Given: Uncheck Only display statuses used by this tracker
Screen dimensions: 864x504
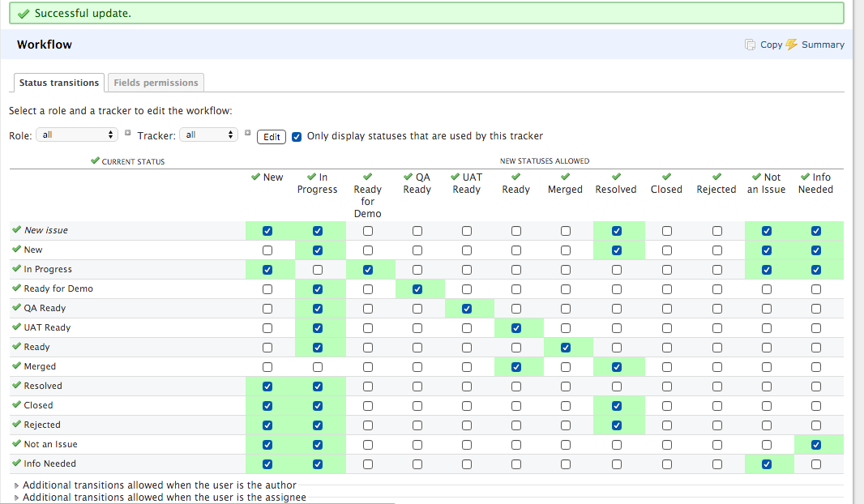Looking at the screenshot, I should [297, 137].
